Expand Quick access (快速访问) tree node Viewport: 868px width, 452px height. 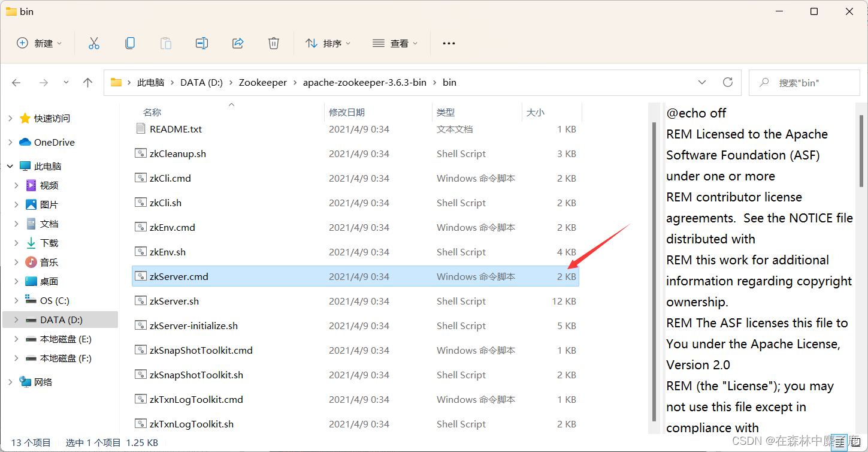coord(10,118)
